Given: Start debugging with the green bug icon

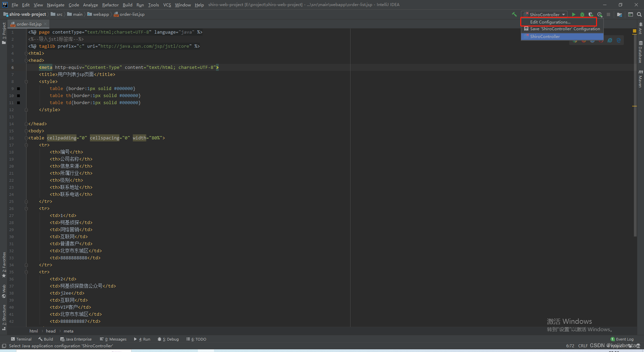Looking at the screenshot, I should pyautogui.click(x=582, y=14).
